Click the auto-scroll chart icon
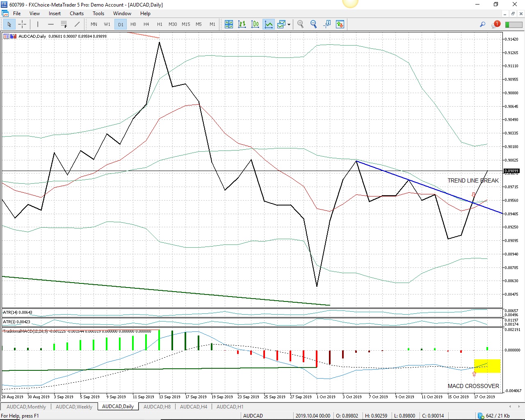Screen dimensions: 525x420 coord(340,24)
